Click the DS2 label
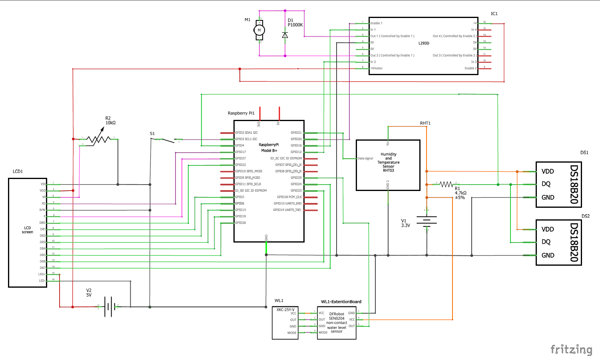Image resolution: width=600 pixels, height=364 pixels. pyautogui.click(x=586, y=216)
